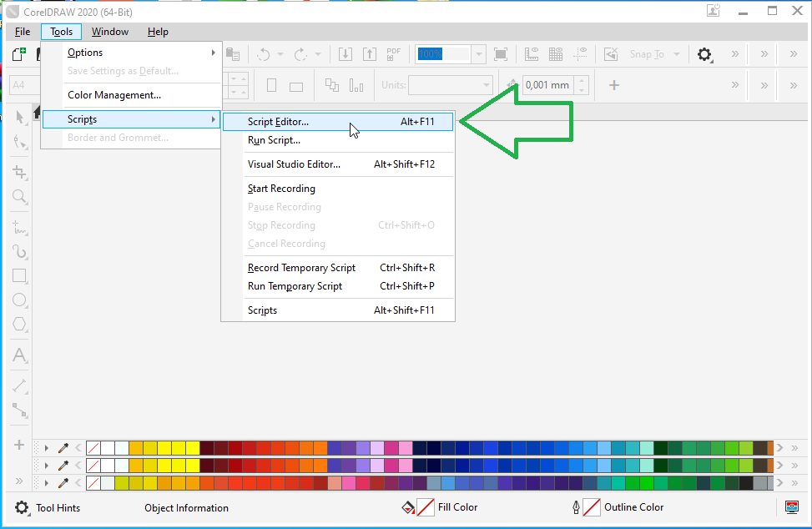Select the Connector tool
Image resolution: width=812 pixels, height=529 pixels.
(20, 410)
